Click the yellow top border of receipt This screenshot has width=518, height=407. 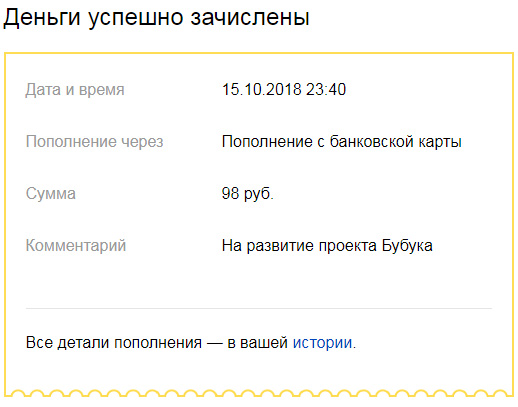259,53
